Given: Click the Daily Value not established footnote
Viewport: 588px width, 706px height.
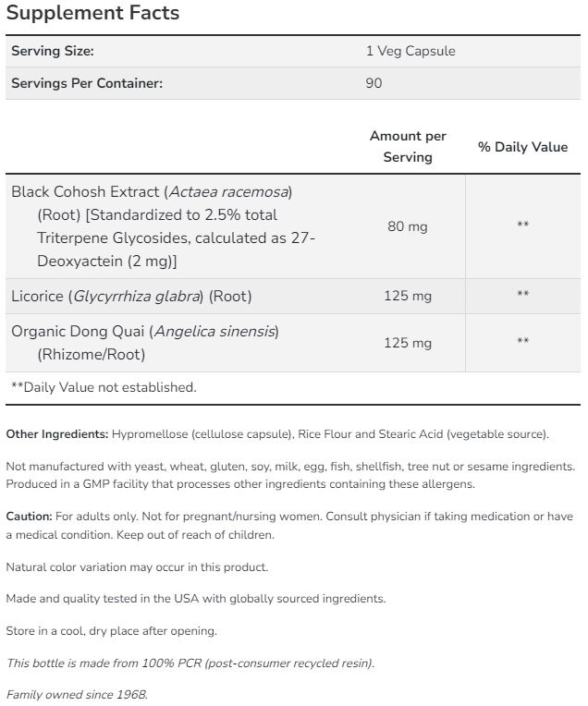Looking at the screenshot, I should [x=104, y=387].
